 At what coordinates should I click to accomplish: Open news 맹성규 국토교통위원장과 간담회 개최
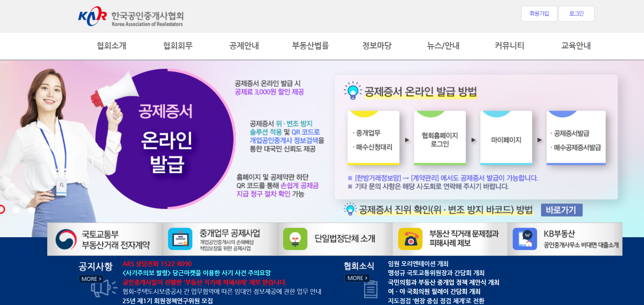pos(436,273)
